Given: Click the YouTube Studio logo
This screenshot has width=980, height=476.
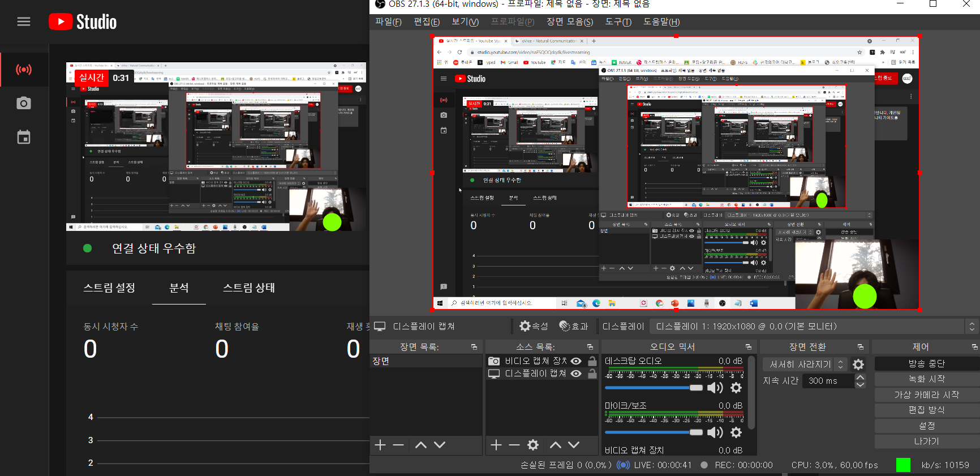Looking at the screenshot, I should [x=83, y=22].
